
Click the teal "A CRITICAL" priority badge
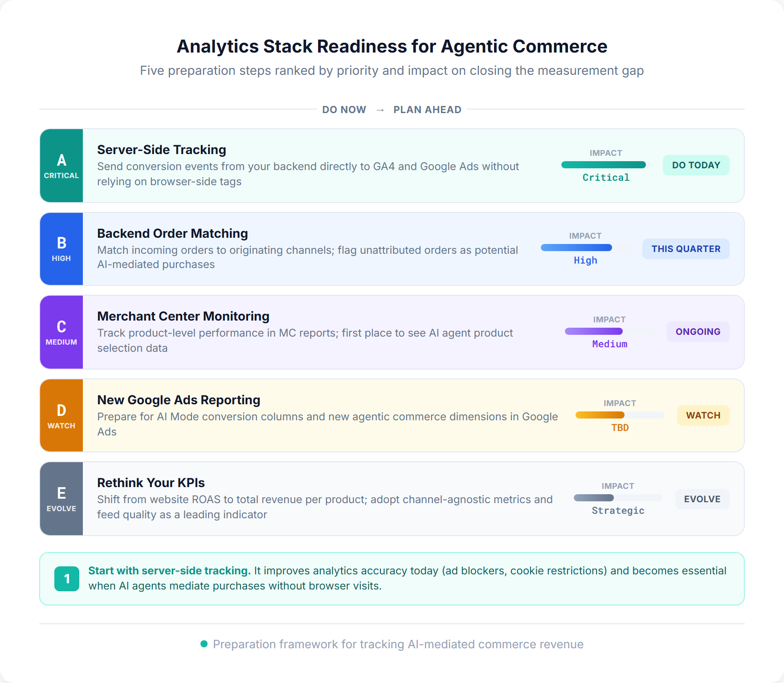coord(61,165)
